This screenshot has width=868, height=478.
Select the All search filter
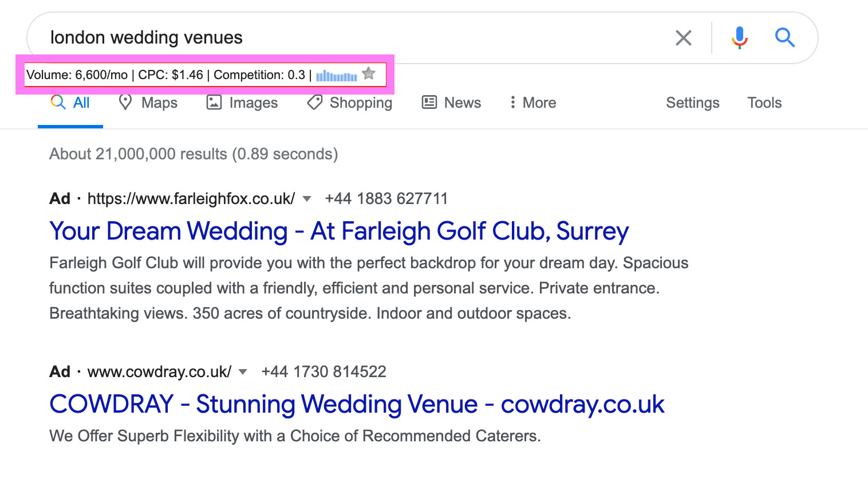pyautogui.click(x=70, y=103)
